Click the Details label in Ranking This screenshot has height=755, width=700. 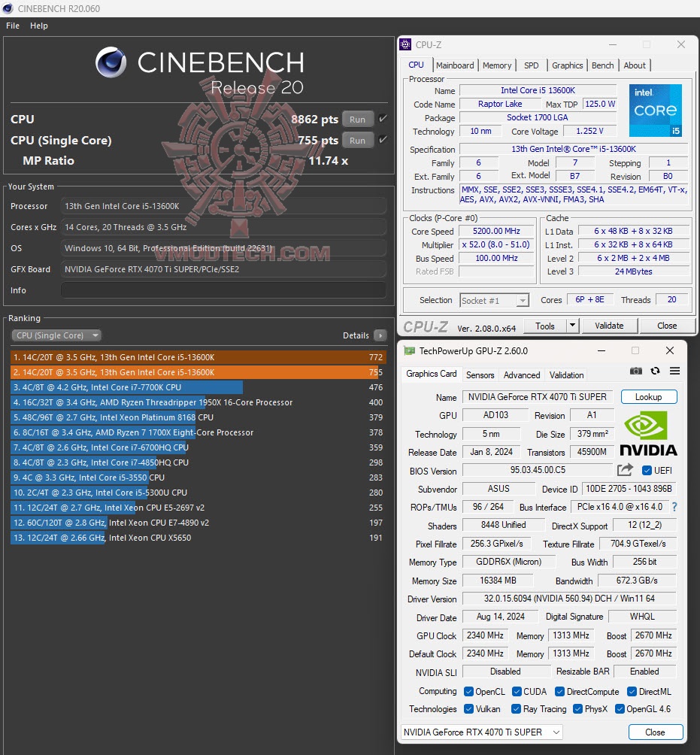356,335
